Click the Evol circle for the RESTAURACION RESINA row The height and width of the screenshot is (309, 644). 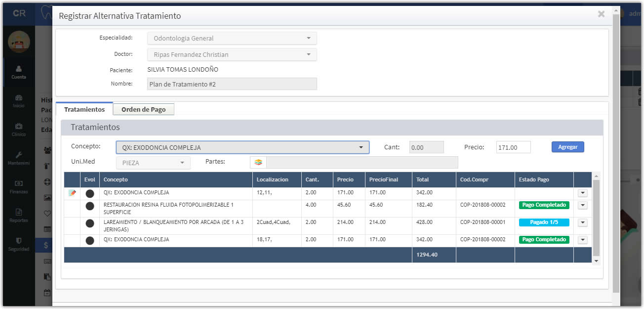tap(89, 206)
